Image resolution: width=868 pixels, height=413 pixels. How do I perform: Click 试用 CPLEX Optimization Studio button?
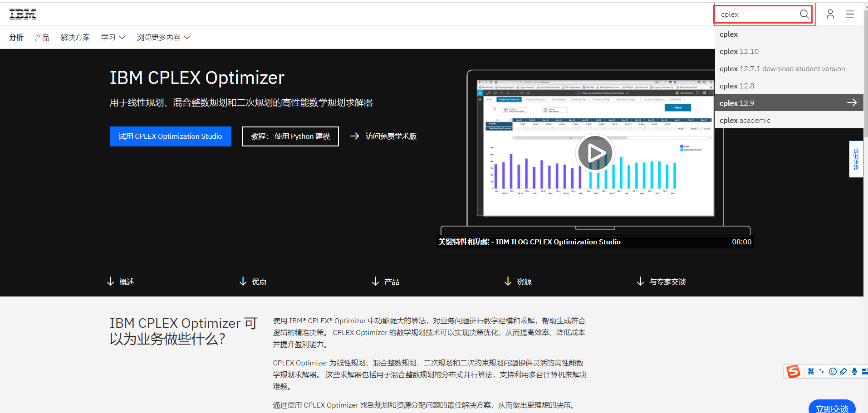point(170,136)
